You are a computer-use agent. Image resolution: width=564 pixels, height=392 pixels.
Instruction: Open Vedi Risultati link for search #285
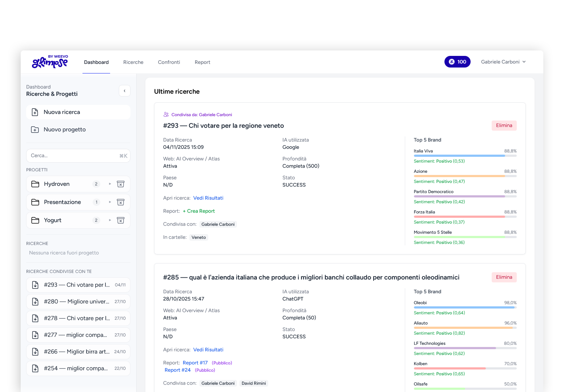pos(208,350)
